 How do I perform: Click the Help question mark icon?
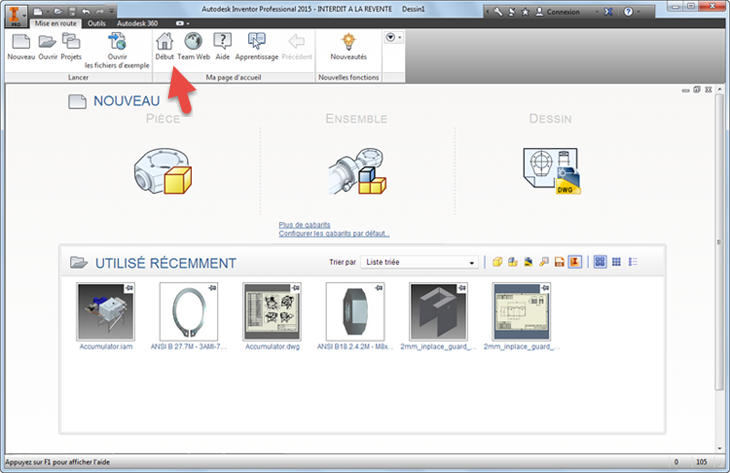[628, 12]
